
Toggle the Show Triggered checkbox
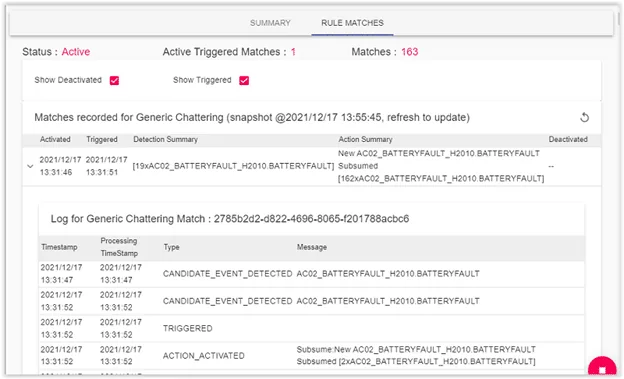click(x=244, y=80)
